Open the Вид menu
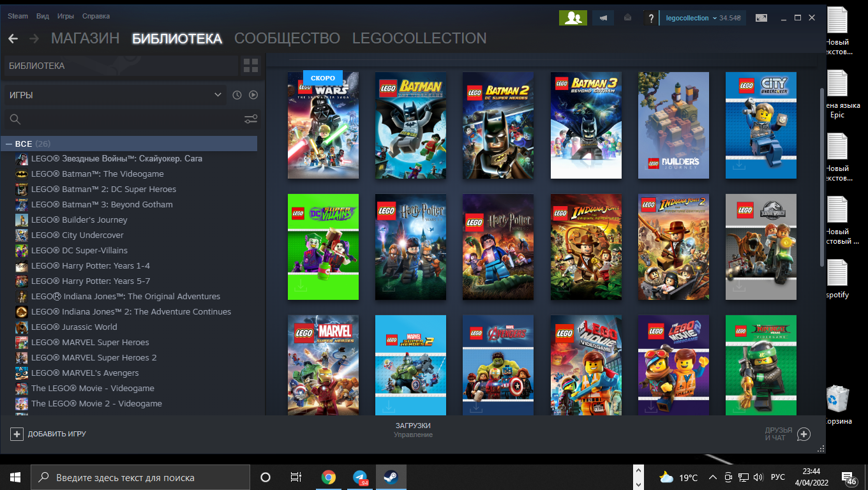This screenshot has height=490, width=868. pyautogui.click(x=43, y=16)
